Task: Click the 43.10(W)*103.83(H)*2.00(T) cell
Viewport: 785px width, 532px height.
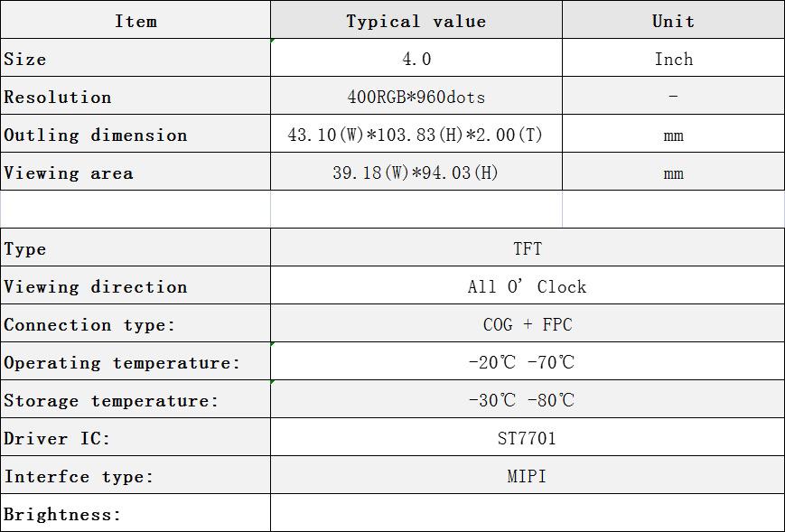Action: [x=416, y=134]
